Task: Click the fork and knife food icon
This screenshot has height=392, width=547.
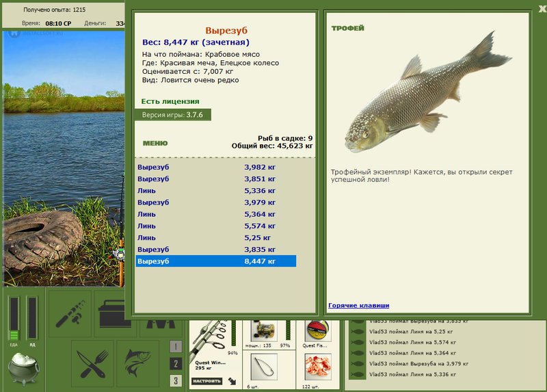Action: 92,364
